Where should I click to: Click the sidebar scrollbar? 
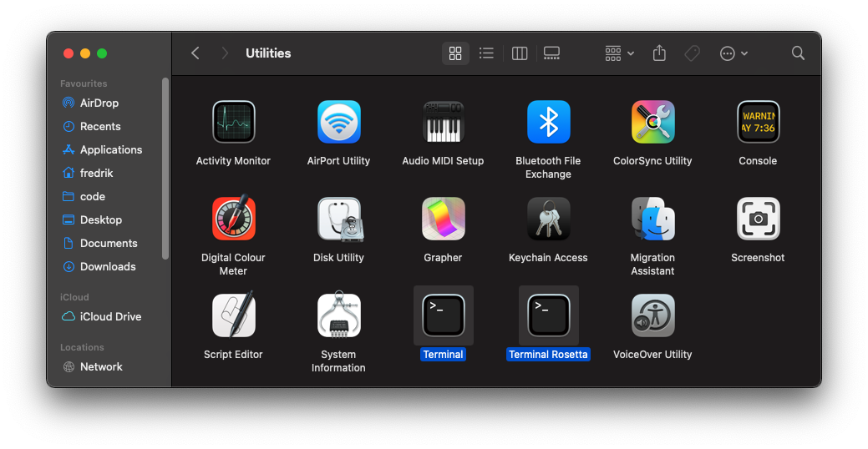pos(165,168)
